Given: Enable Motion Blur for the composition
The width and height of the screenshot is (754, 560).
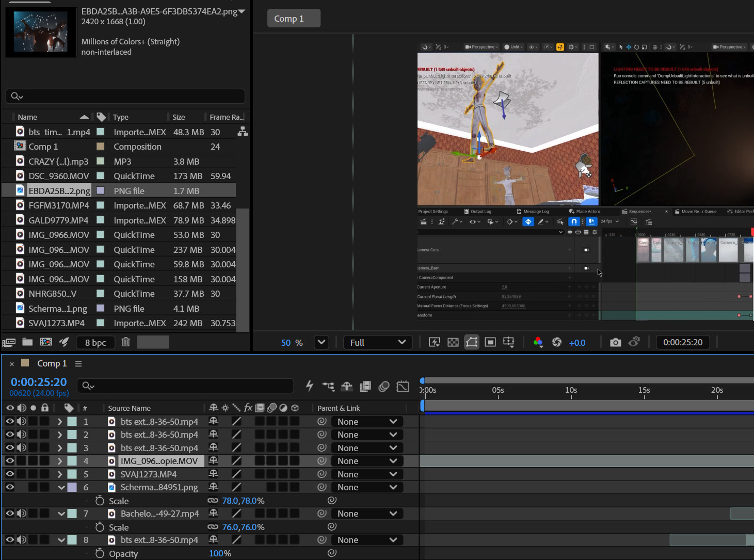Looking at the screenshot, I should coord(384,386).
